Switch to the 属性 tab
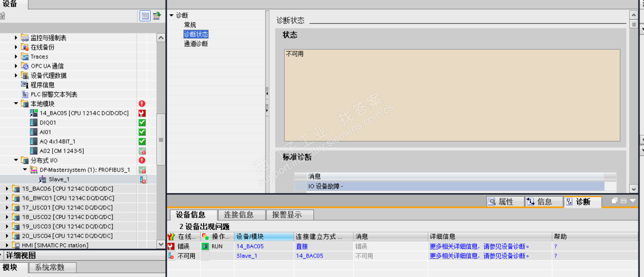The width and height of the screenshot is (644, 277). 505,202
